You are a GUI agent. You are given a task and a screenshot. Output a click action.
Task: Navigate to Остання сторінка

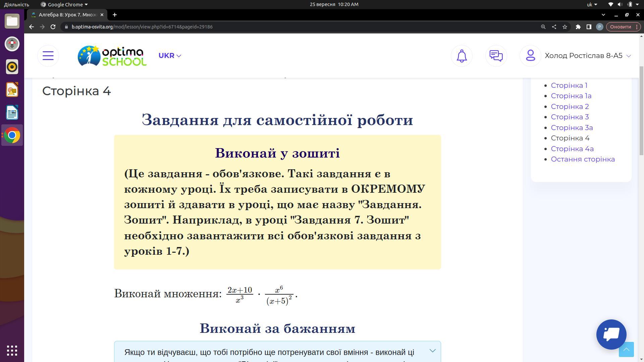[583, 159]
